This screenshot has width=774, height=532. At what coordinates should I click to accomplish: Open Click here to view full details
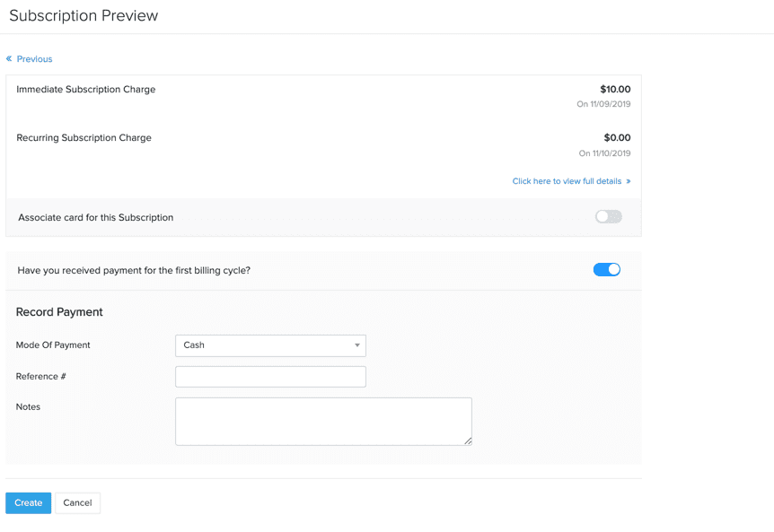[x=567, y=181]
